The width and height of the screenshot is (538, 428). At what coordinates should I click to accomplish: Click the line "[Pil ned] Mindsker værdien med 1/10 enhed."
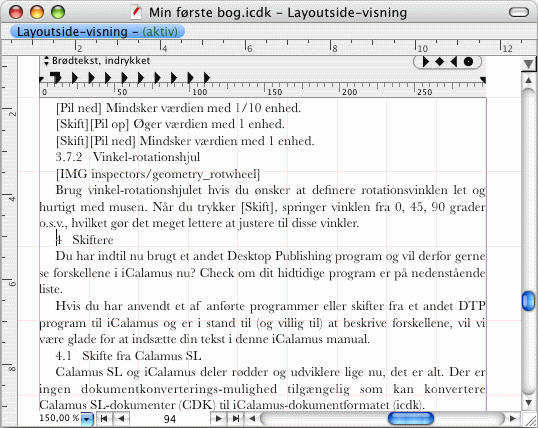point(178,108)
